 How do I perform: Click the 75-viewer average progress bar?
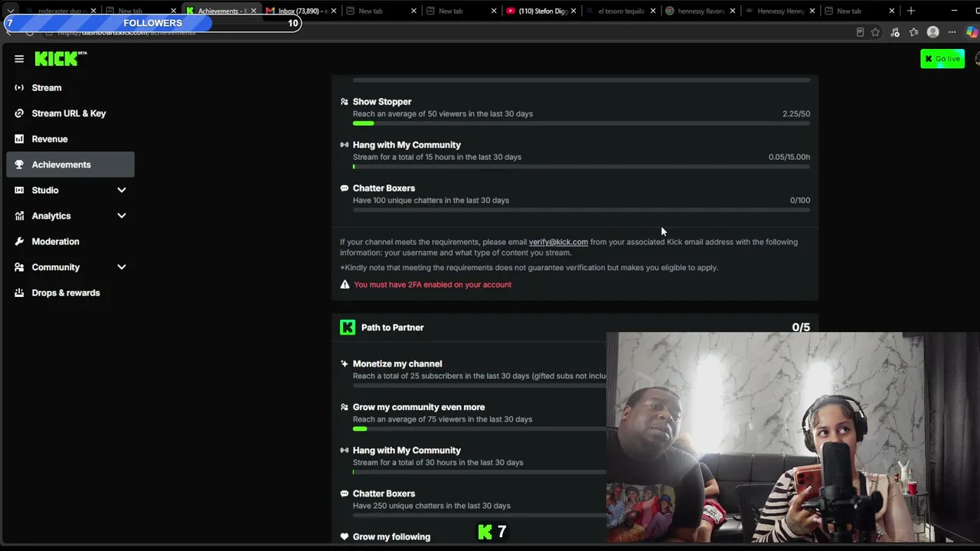point(479,429)
